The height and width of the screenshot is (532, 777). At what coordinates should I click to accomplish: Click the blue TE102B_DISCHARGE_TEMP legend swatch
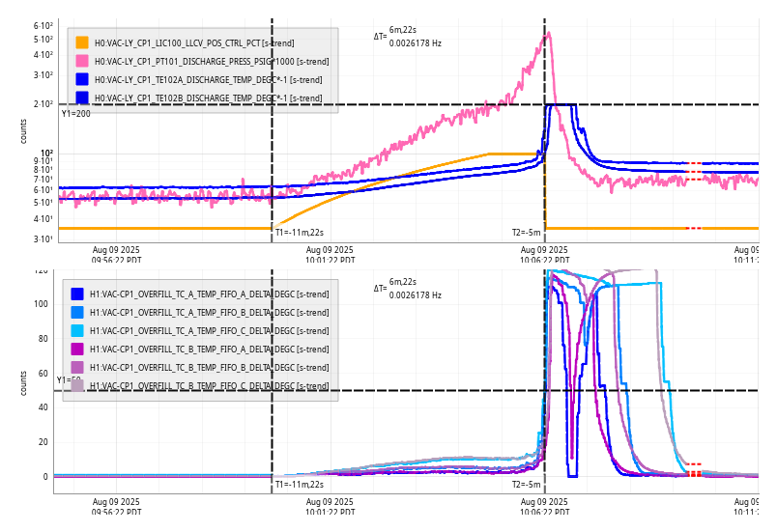82,98
